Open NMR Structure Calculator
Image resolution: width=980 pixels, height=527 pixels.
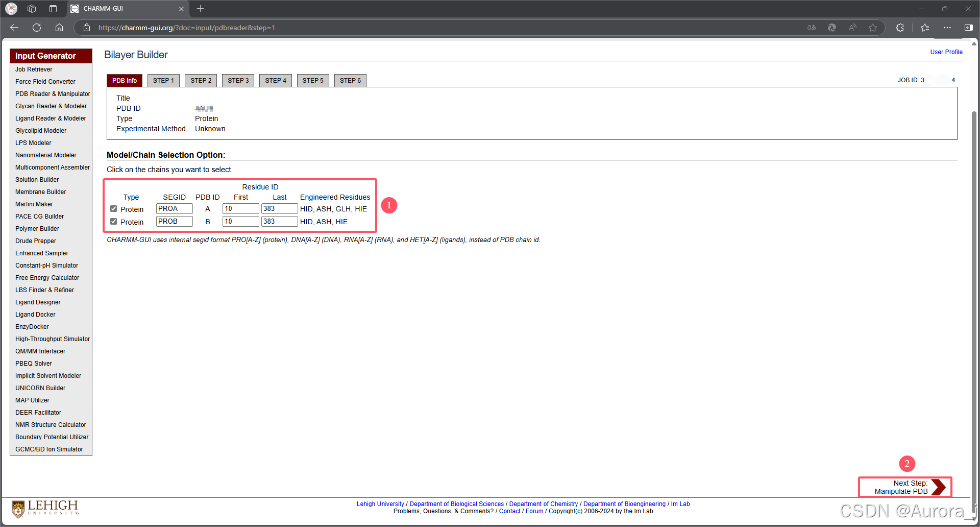(51, 425)
